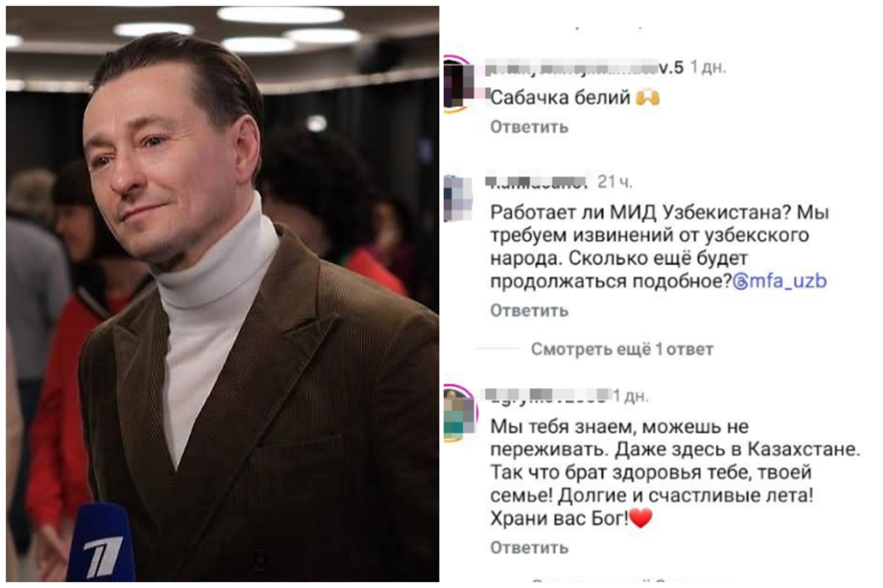Open the blurred username of third comment
Screen dimensions: 883x588
[x=548, y=396]
